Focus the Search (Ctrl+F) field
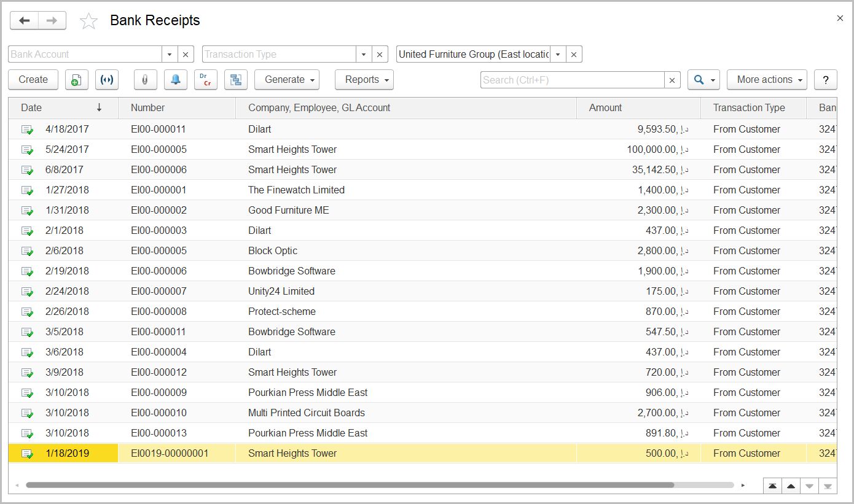 pos(573,80)
